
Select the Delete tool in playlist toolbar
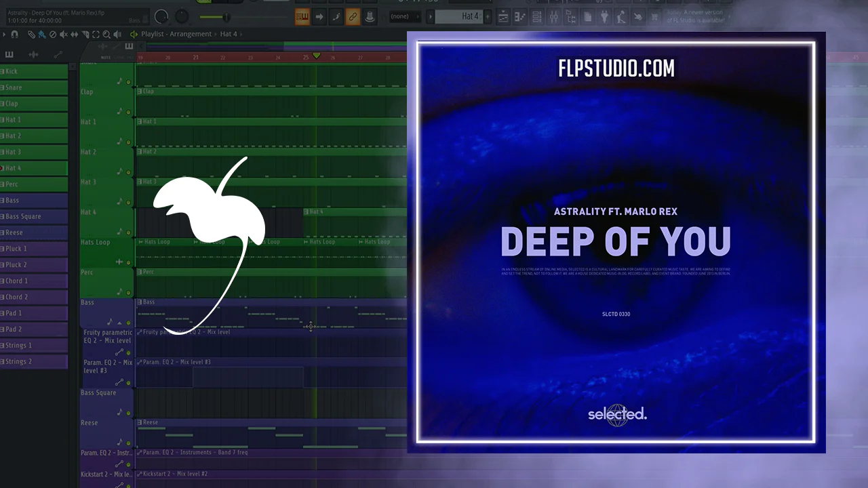pos(53,34)
